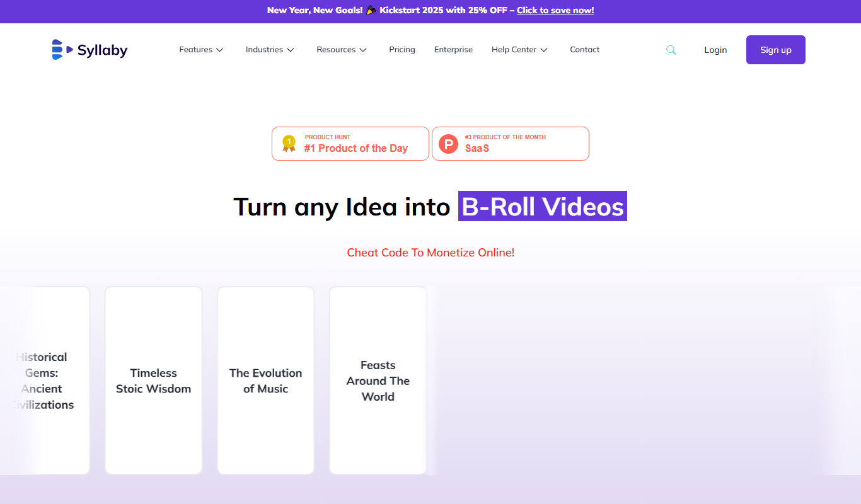This screenshot has height=504, width=861.
Task: Open the #3 Product of the Month SaaS badge
Action: 511,144
